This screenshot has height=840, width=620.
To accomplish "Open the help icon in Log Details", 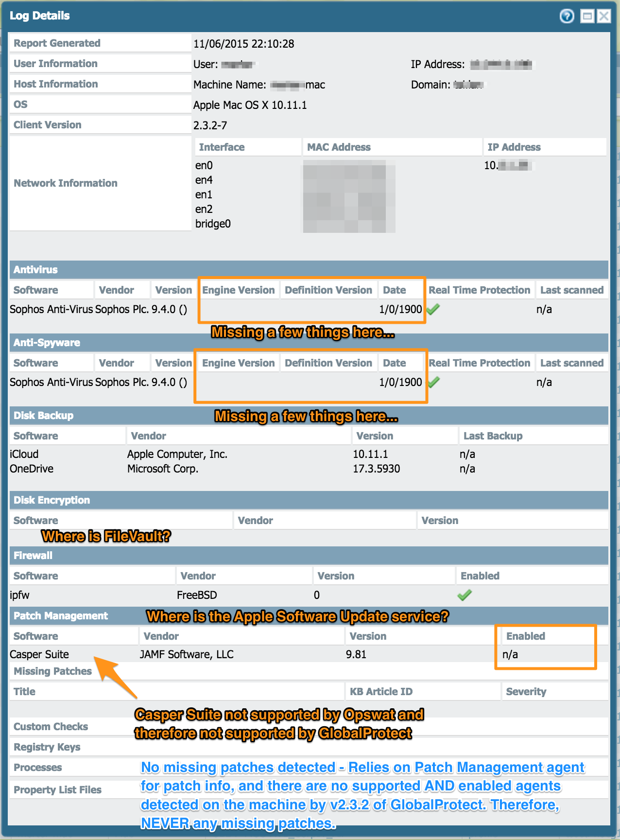I will point(567,16).
